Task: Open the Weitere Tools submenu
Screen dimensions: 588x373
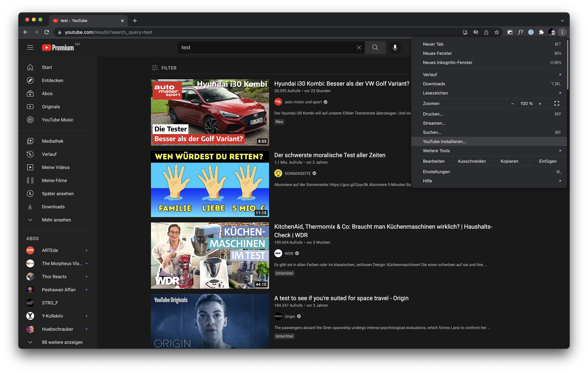Action: (x=436, y=151)
